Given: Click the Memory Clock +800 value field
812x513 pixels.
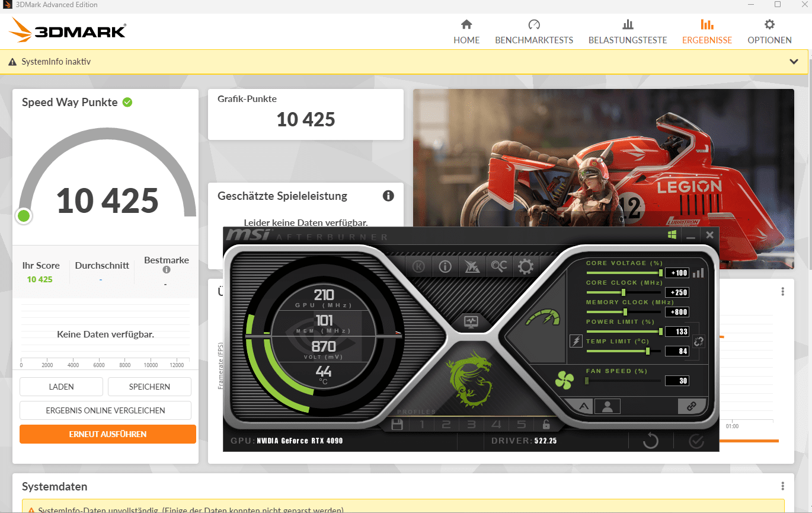Looking at the screenshot, I should coord(677,312).
